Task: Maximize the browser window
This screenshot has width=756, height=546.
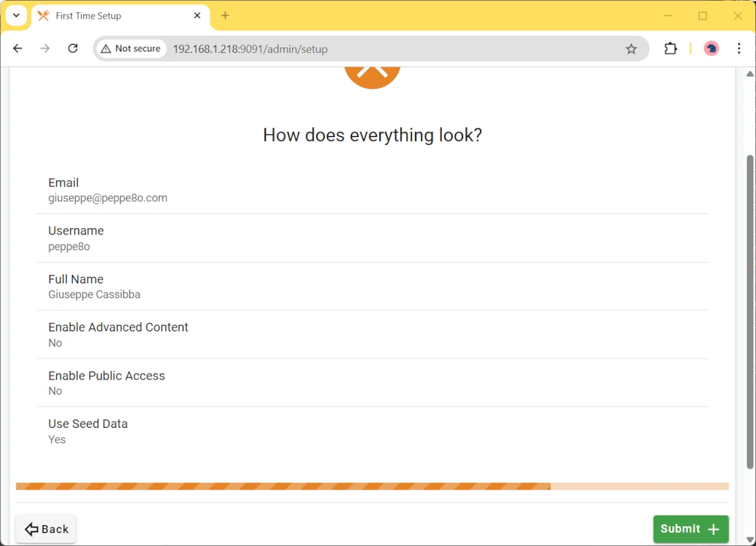Action: [x=702, y=15]
